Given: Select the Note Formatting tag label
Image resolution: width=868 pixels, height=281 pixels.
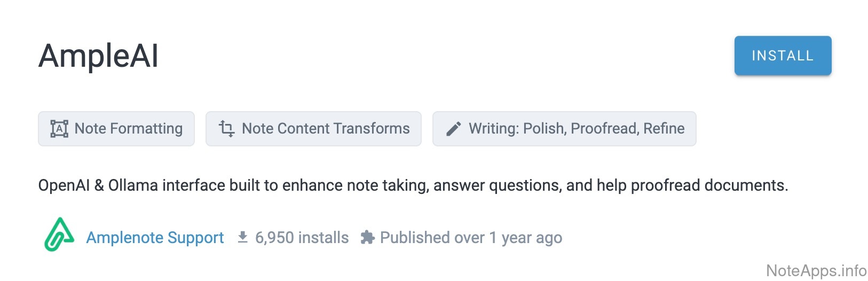Looking at the screenshot, I should click(x=128, y=129).
